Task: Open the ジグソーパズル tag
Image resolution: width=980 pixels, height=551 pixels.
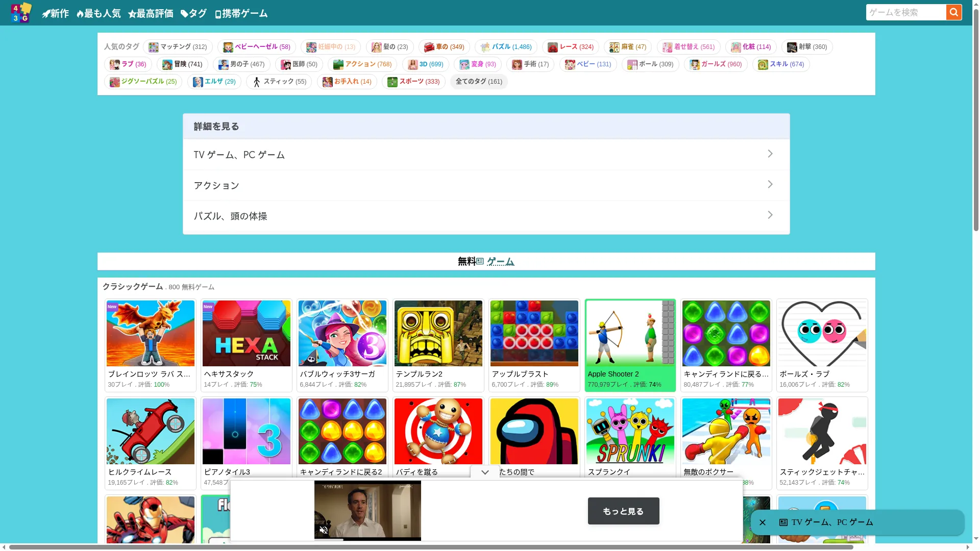Action: click(x=143, y=82)
